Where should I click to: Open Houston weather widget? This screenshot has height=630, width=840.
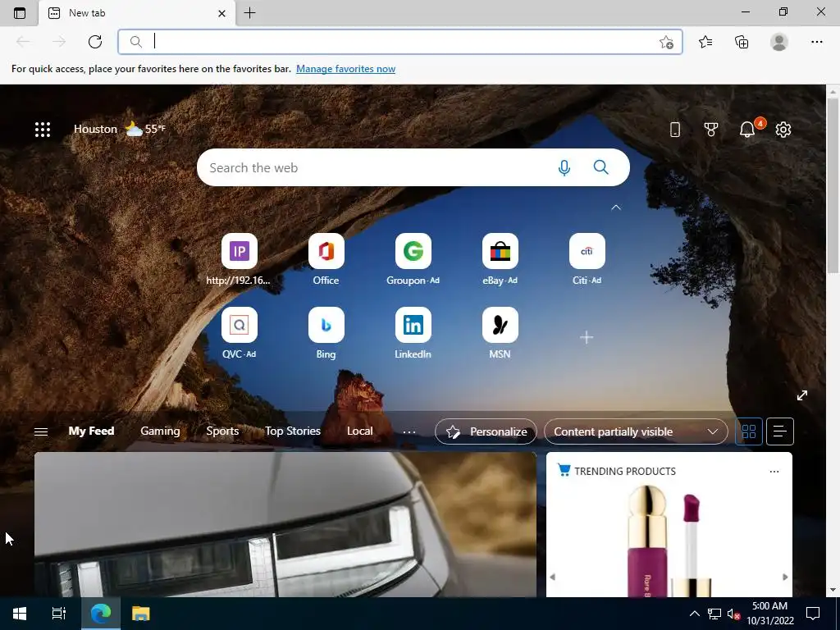120,129
